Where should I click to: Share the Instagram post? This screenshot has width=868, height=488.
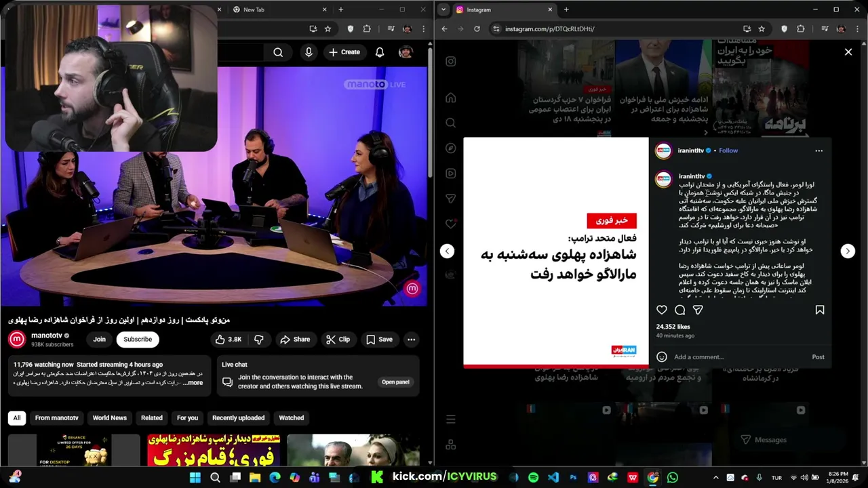point(698,310)
